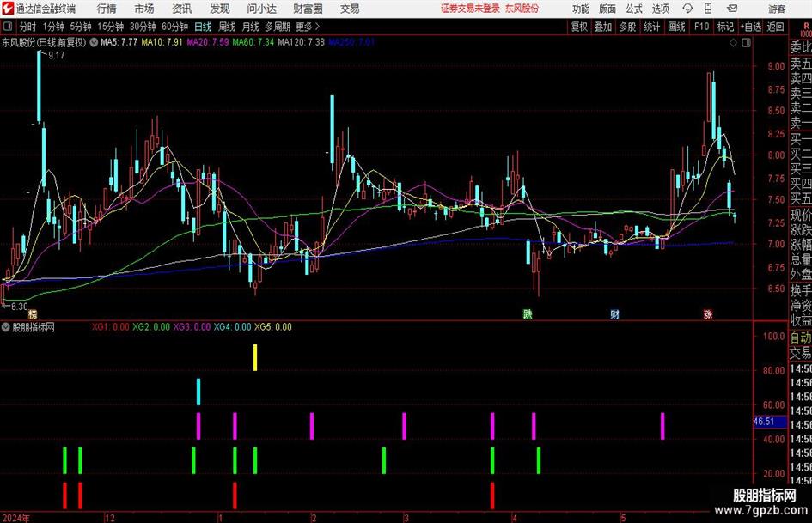The width and height of the screenshot is (812, 523).
Task: Open the 交易 menu
Action: point(350,9)
